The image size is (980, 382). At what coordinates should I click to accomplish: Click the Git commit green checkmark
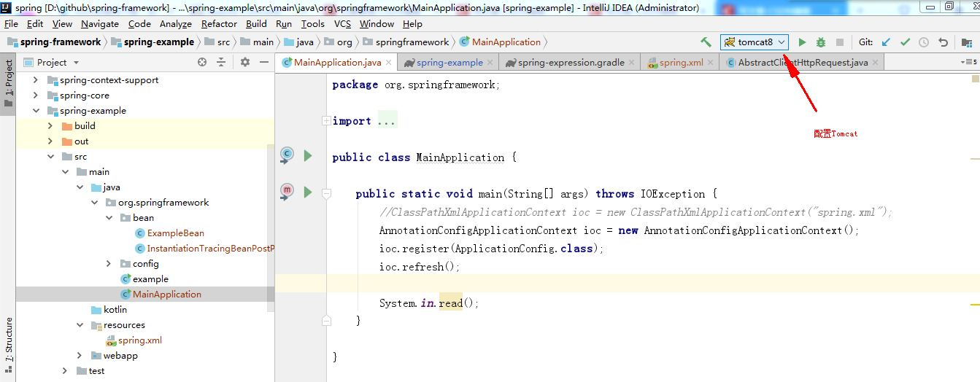point(905,42)
